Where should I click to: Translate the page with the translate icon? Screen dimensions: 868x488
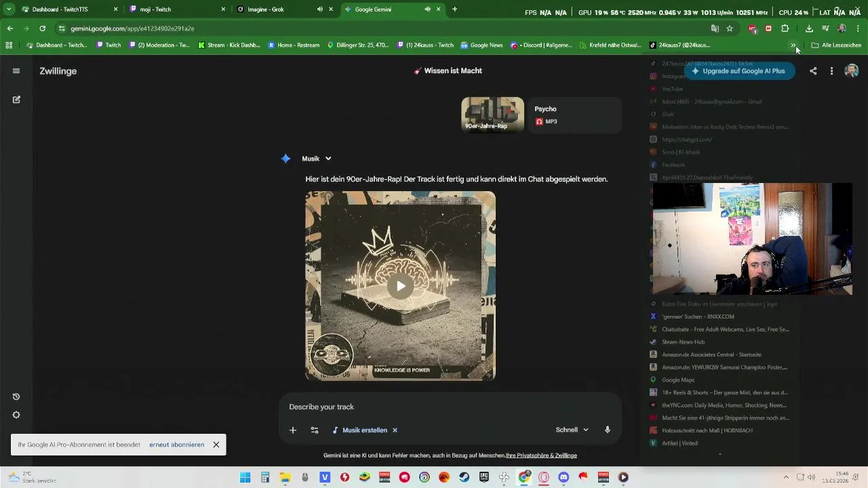pyautogui.click(x=715, y=28)
